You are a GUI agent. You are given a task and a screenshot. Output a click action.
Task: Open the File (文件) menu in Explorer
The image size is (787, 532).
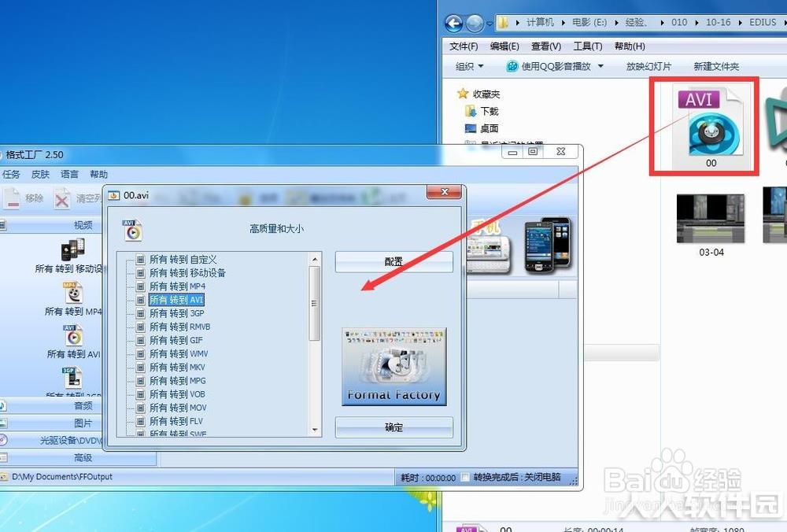coord(464,46)
